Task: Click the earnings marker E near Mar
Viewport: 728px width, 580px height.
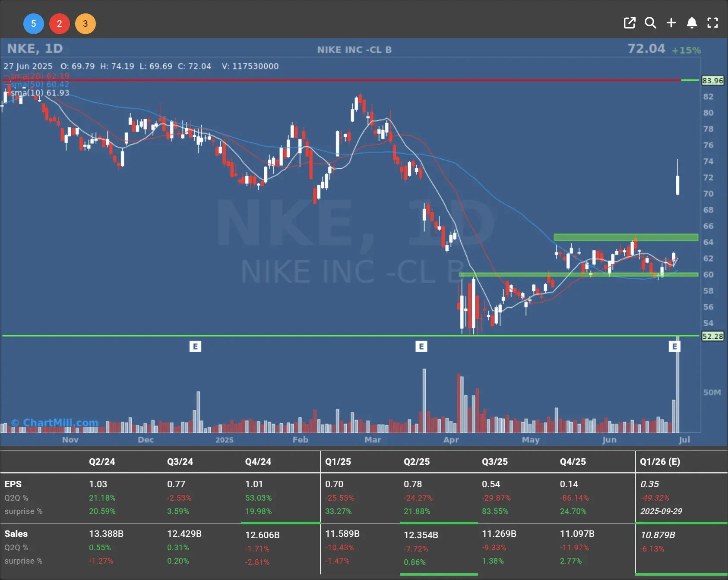Action: (x=421, y=346)
